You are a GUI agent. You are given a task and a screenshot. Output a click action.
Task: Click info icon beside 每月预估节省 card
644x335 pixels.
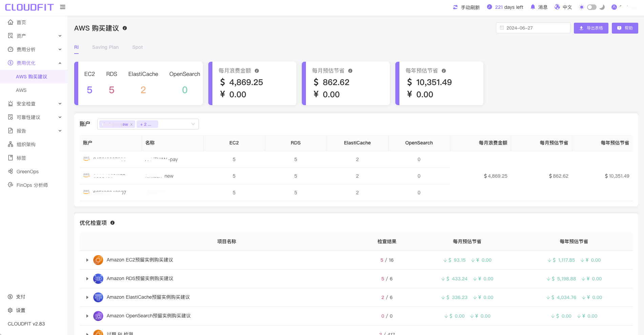click(350, 71)
